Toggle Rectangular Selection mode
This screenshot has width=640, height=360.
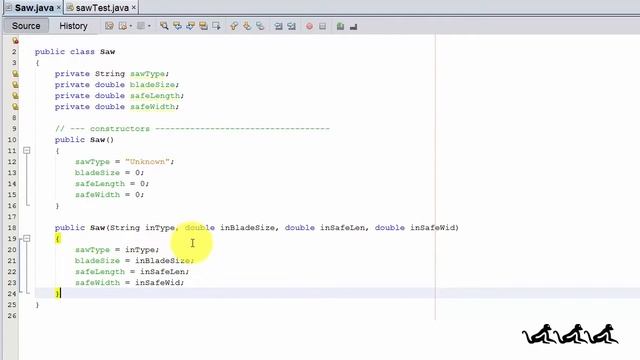tap(216, 26)
